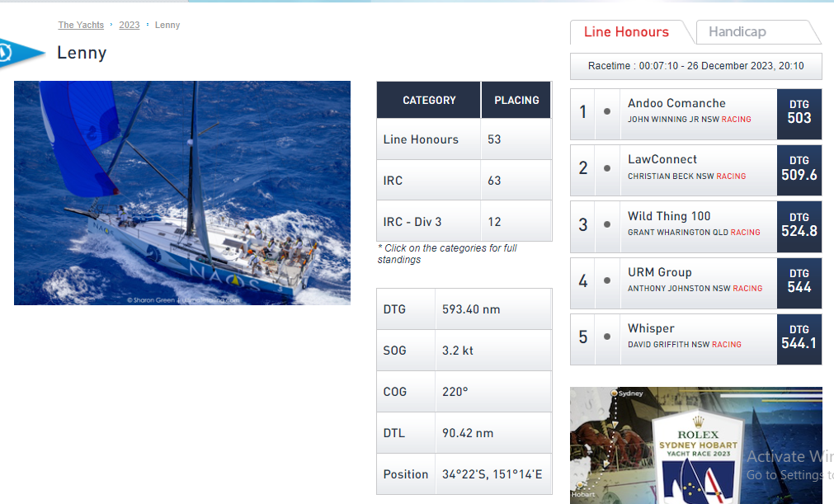Viewport: 834px width, 504px height.
Task: Open the Naos yacht sailing photo
Action: [x=182, y=193]
